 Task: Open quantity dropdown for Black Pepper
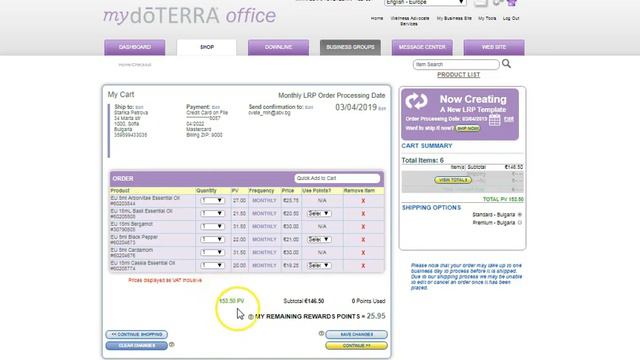pos(212,240)
